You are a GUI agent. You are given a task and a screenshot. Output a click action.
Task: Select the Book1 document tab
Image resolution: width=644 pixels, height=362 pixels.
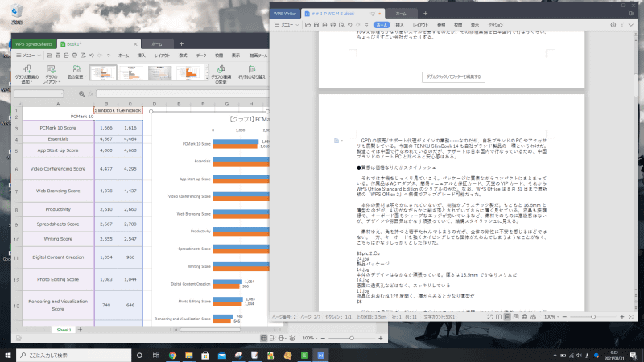(x=98, y=44)
